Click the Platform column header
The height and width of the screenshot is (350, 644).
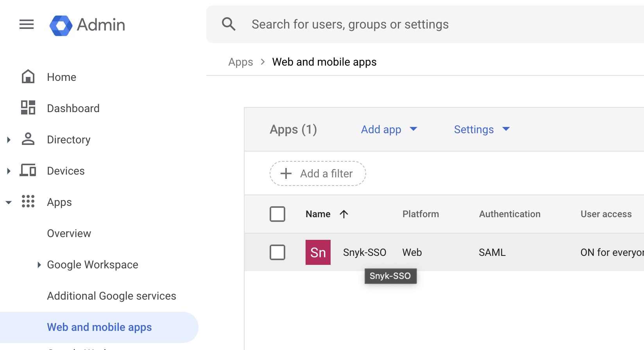point(421,214)
